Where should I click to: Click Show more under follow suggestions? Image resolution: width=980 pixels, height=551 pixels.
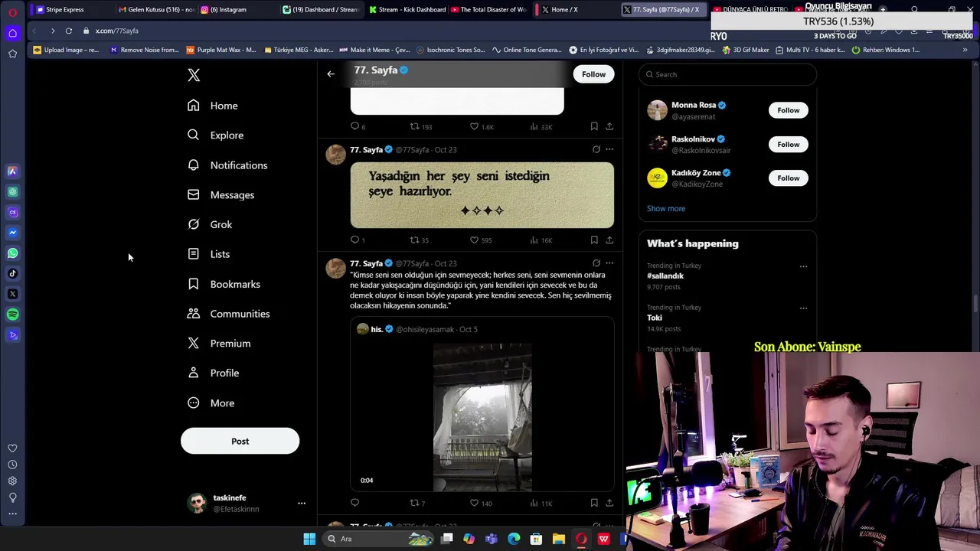click(666, 208)
